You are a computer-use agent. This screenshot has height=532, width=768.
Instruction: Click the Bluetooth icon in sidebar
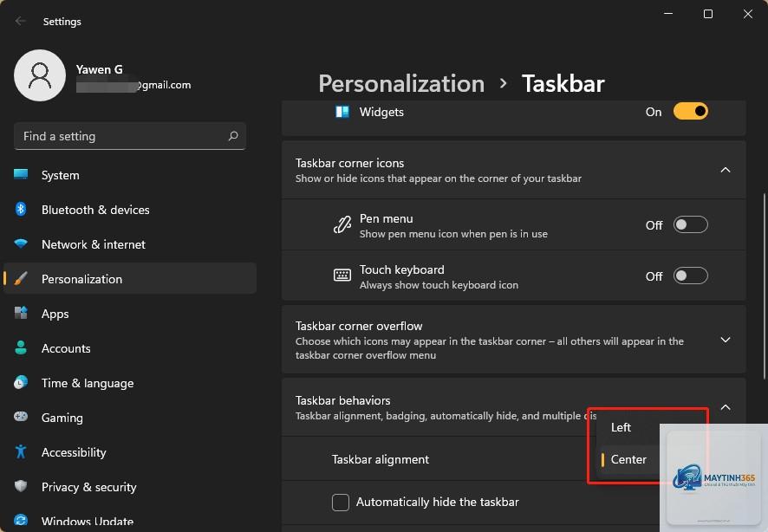pyautogui.click(x=21, y=209)
